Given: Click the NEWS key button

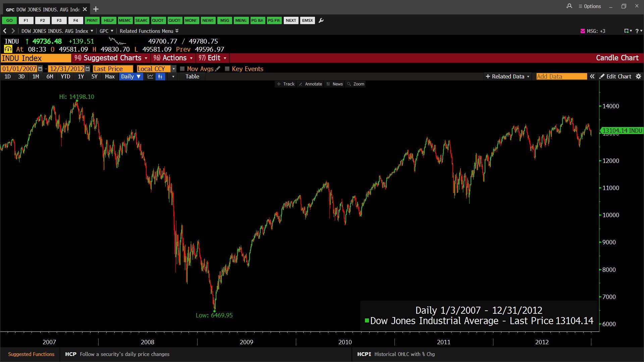Looking at the screenshot, I should click(x=208, y=20).
